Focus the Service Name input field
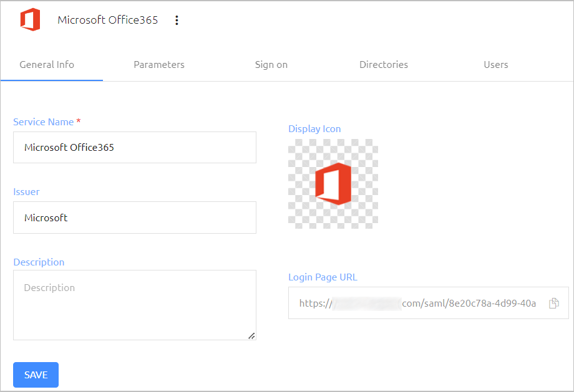The width and height of the screenshot is (574, 392). (x=135, y=147)
